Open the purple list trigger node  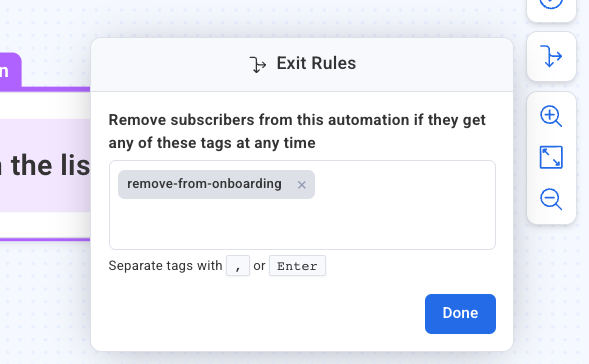[x=45, y=165]
